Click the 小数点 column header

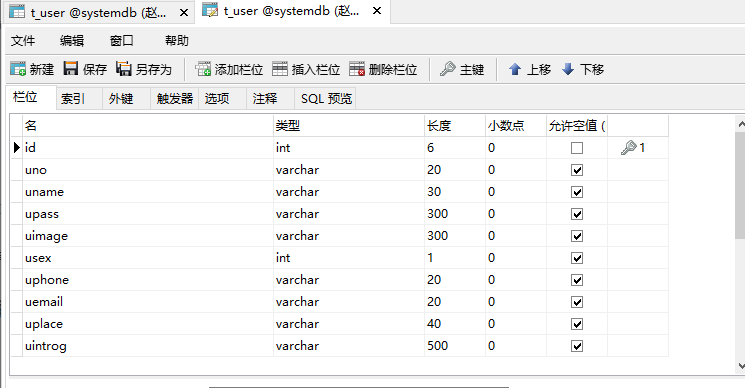point(516,126)
